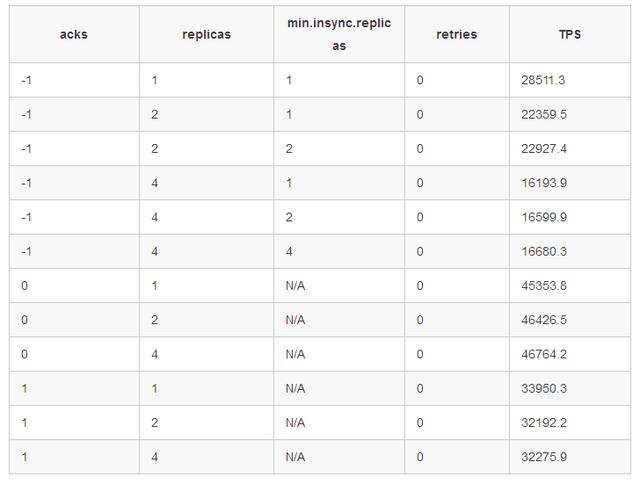Screen dimensions: 640x484
Task: Select the highest TPS value 46764.2
Action: [544, 354]
